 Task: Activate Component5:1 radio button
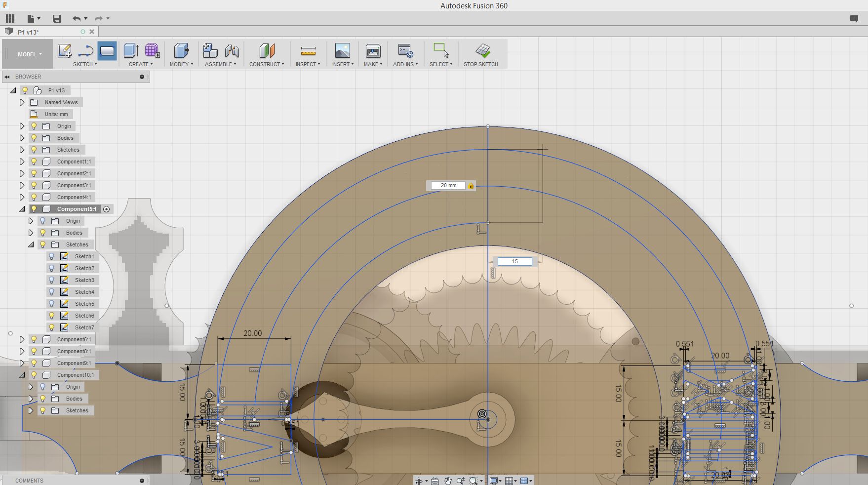(x=107, y=209)
